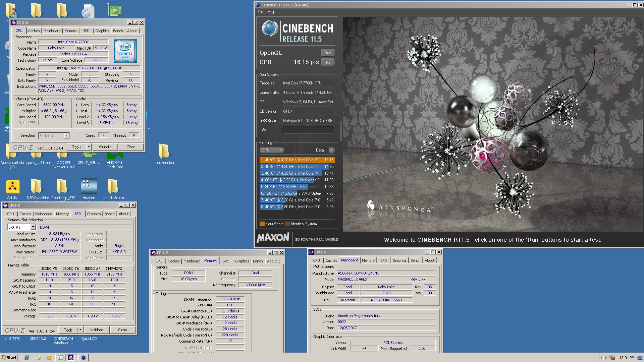Open the QuickLOD desktop shortcut label
The width and height of the screenshot is (644, 362).
[89, 339]
